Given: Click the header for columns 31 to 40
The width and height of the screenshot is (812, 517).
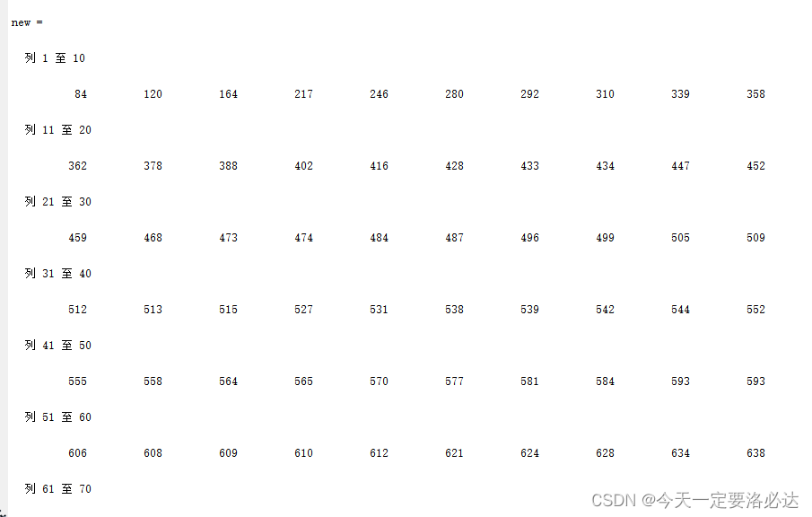Looking at the screenshot, I should click(58, 274).
